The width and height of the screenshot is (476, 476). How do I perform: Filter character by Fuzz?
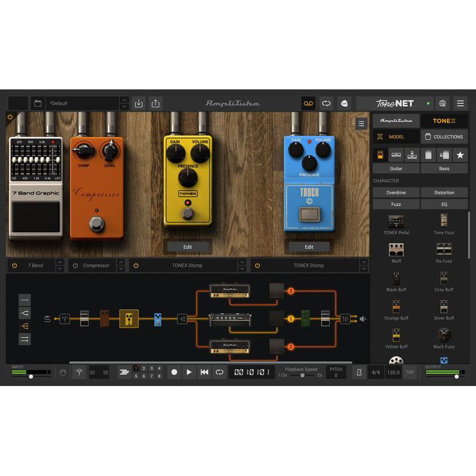pos(396,204)
